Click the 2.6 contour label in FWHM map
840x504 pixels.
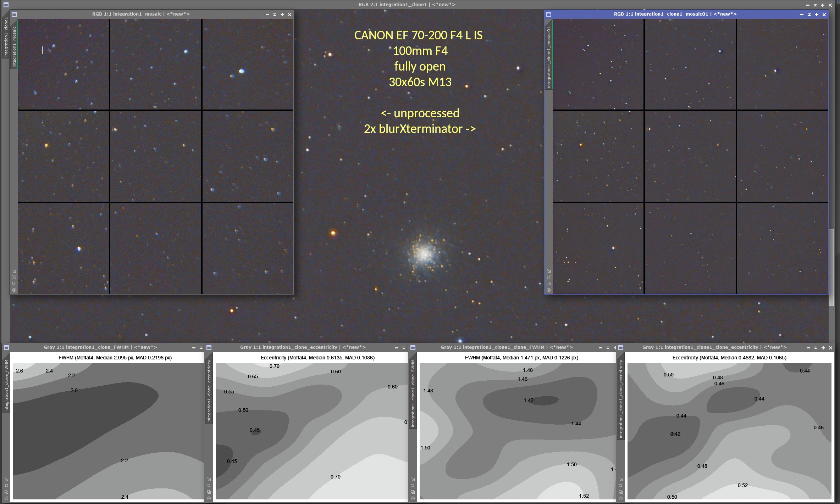[x=20, y=371]
